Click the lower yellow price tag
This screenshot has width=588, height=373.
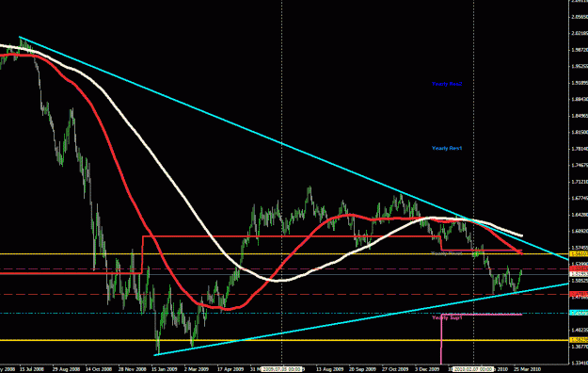579,340
